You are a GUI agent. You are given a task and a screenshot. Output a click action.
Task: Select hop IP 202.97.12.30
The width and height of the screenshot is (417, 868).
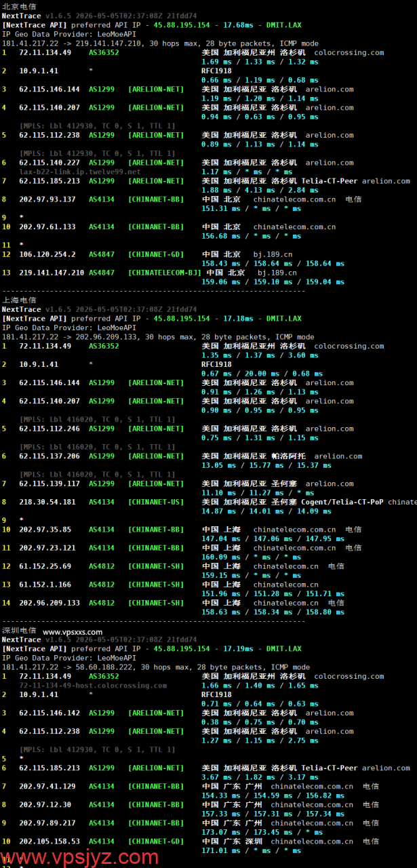coord(45,804)
